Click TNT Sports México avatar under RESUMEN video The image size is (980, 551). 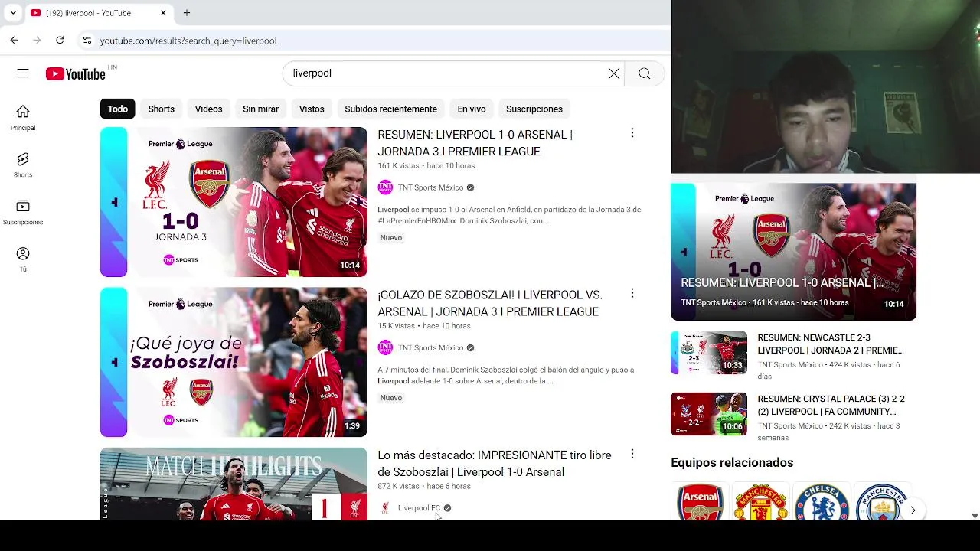tap(385, 187)
